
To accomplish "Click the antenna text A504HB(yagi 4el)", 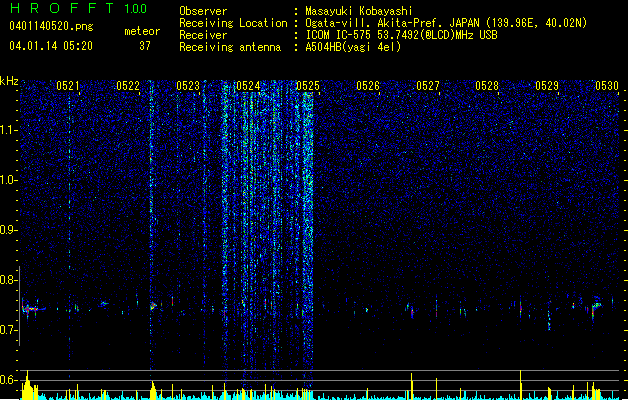I will (353, 47).
